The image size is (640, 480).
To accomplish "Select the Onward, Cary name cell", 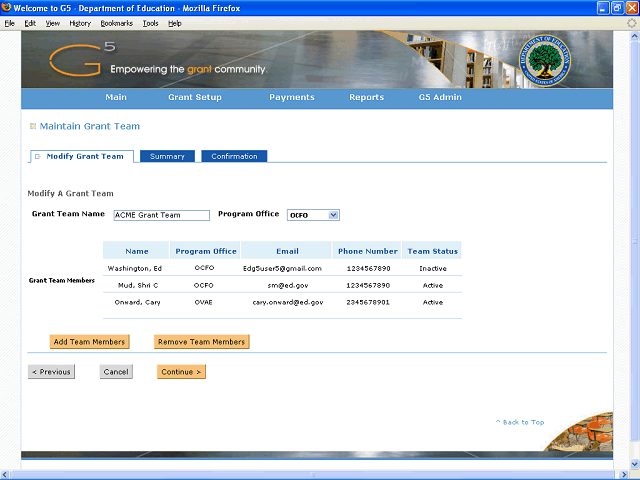I will click(x=137, y=302).
